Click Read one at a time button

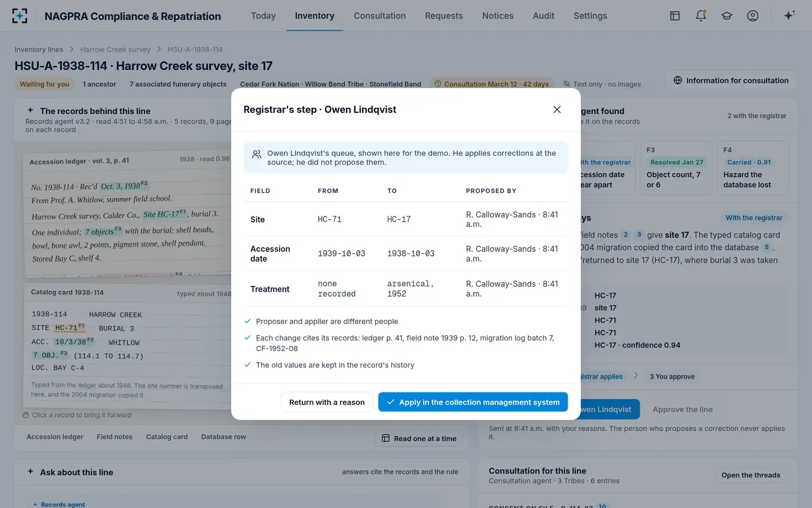coord(419,439)
